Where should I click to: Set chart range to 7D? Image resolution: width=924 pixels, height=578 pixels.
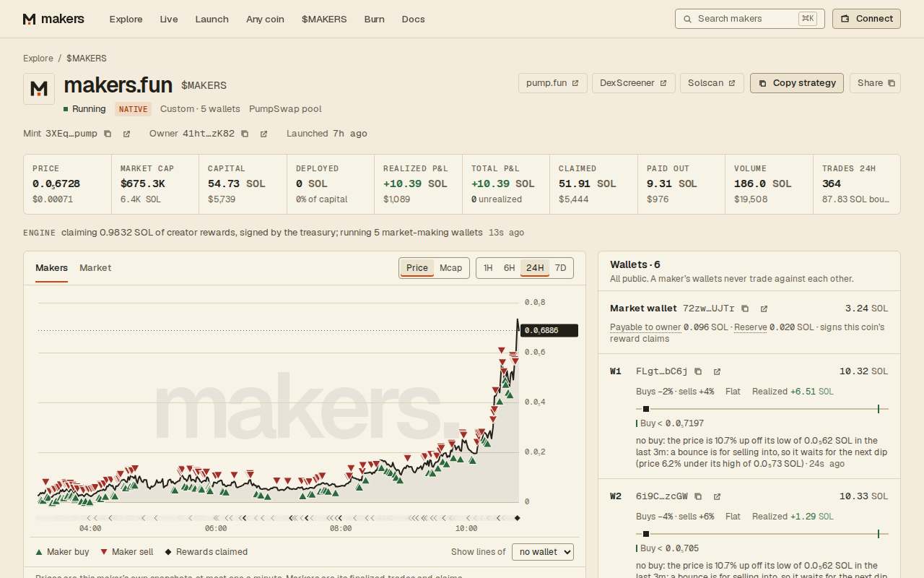point(560,268)
